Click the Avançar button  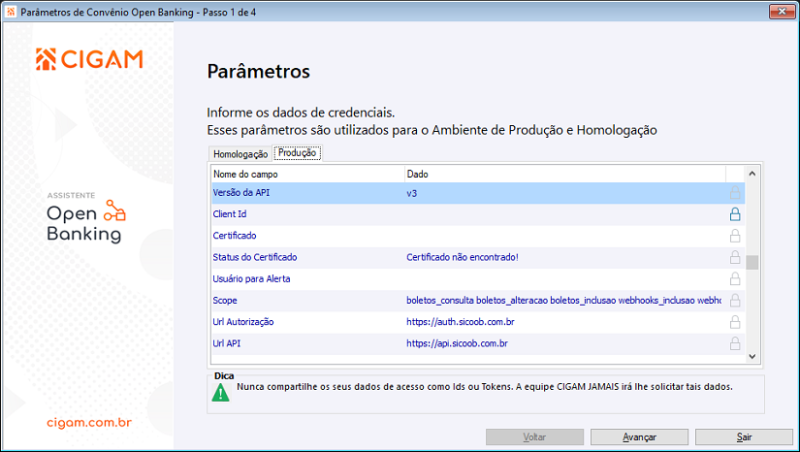point(639,437)
